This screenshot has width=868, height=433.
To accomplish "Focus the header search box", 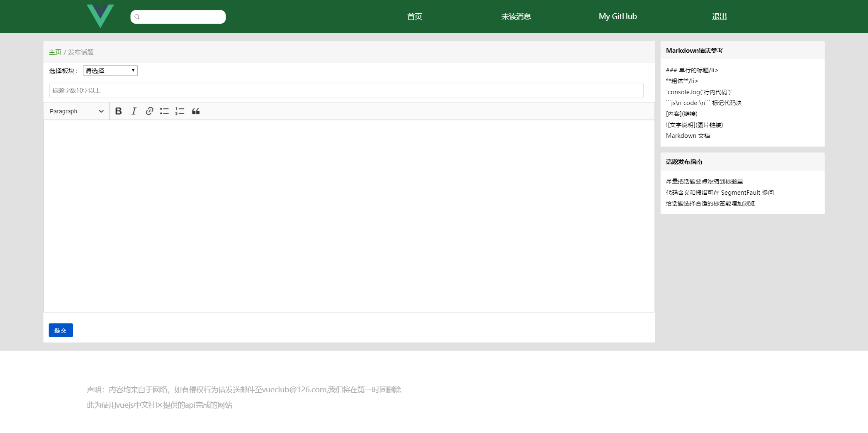I will [x=178, y=17].
